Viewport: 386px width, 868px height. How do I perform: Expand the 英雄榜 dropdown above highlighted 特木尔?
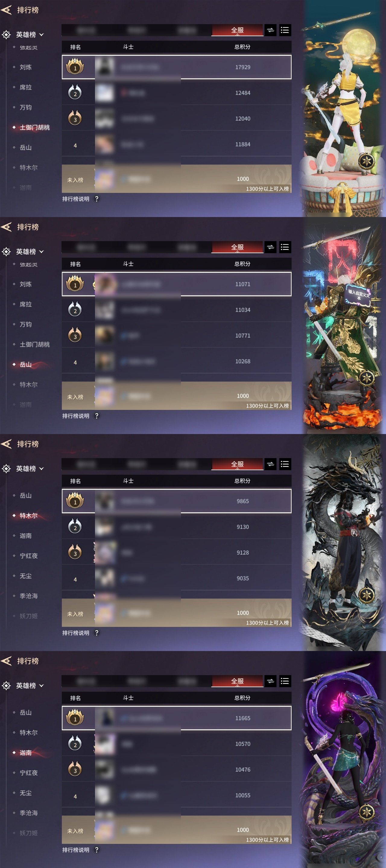pyautogui.click(x=30, y=468)
